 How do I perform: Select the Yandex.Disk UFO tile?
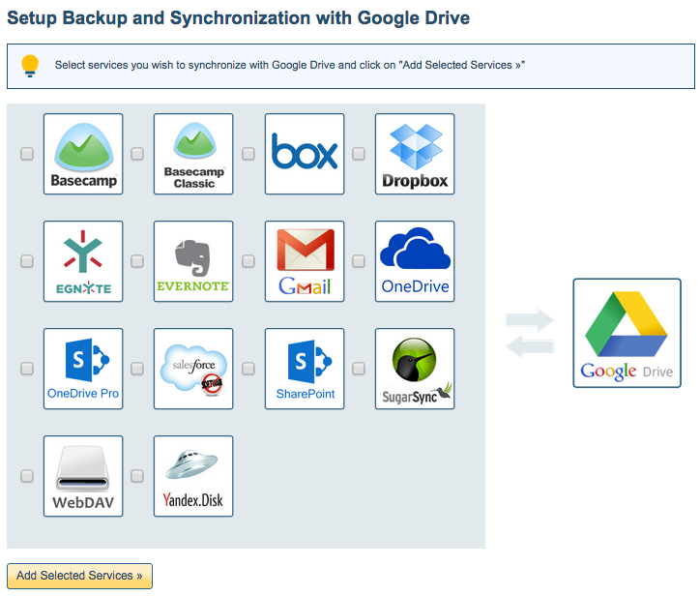(193, 476)
